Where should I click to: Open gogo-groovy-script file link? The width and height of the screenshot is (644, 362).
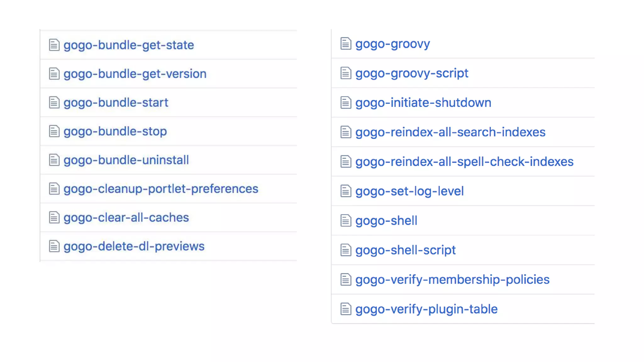[412, 73]
